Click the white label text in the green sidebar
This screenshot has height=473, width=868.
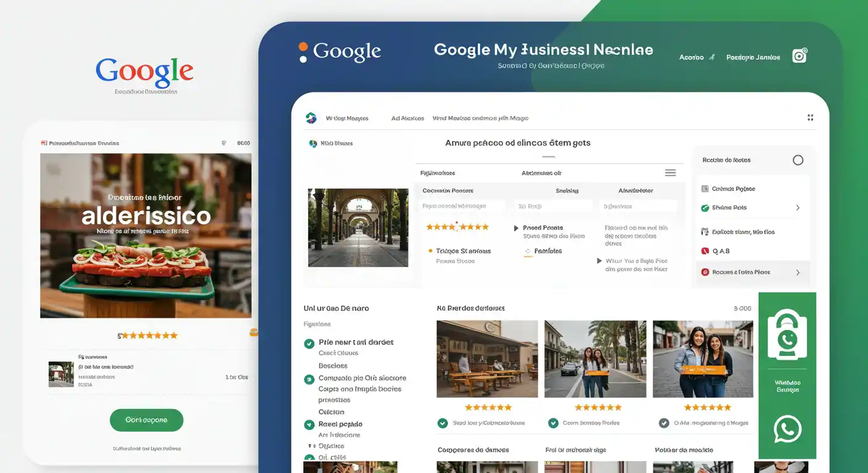[x=787, y=386]
